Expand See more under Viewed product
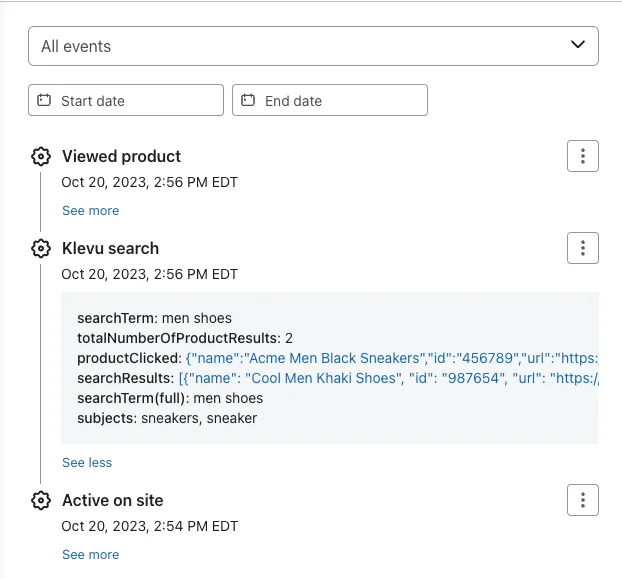The image size is (622, 579). (90, 211)
